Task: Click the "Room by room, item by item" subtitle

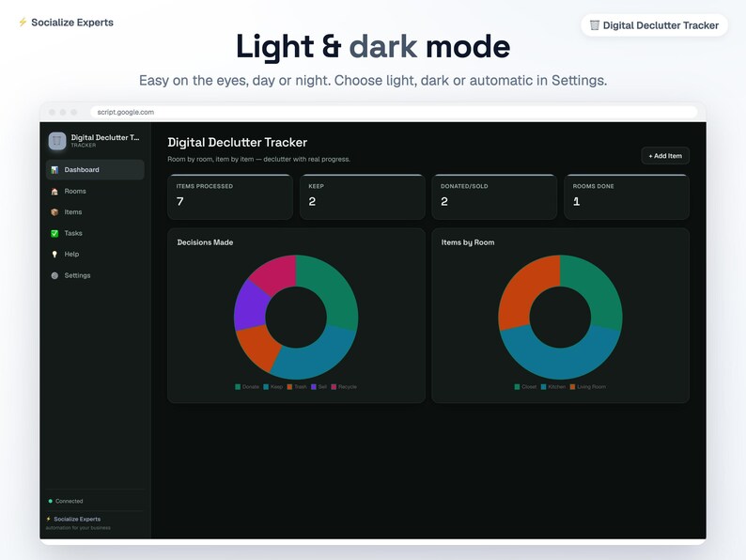Action: 258,160
